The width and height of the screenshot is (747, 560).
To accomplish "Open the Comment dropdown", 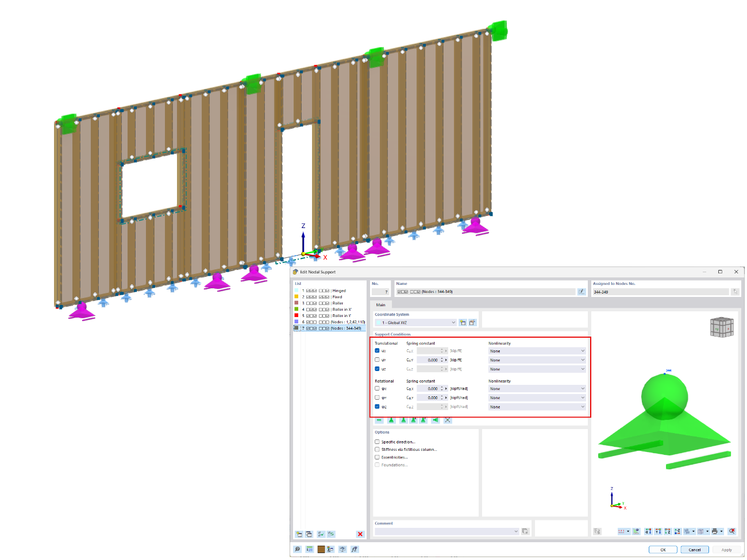I will [515, 531].
